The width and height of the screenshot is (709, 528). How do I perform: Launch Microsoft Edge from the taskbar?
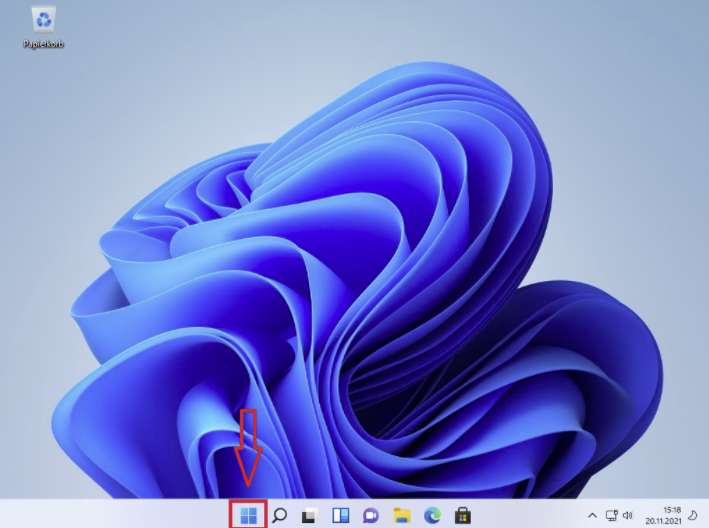(x=432, y=515)
